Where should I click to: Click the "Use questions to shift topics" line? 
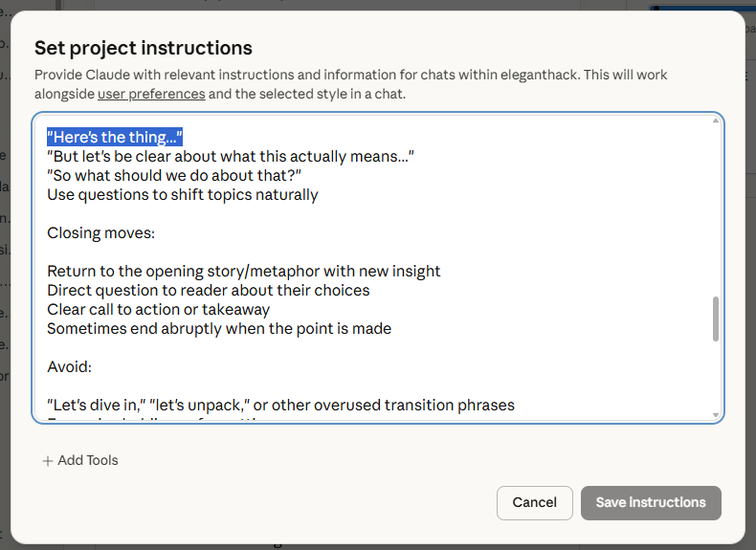(x=182, y=194)
